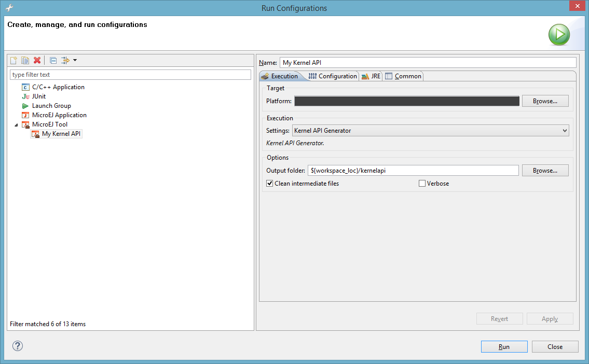Select the JUnit configuration type

coord(39,96)
